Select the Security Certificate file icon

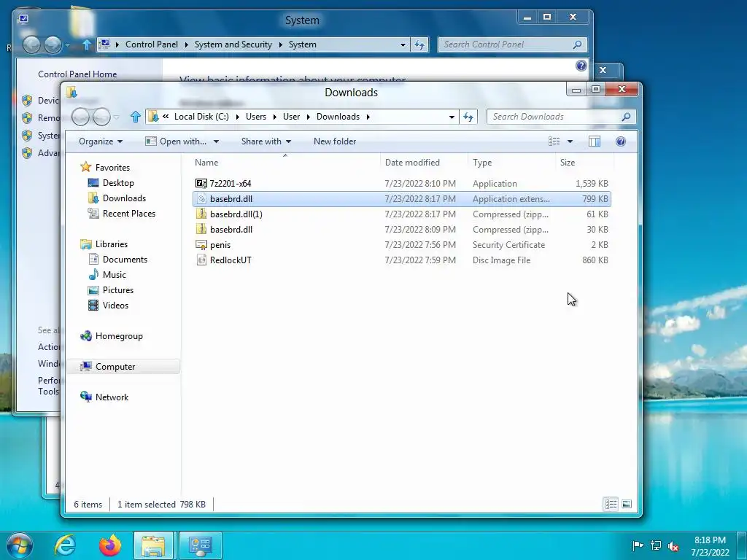201,245
